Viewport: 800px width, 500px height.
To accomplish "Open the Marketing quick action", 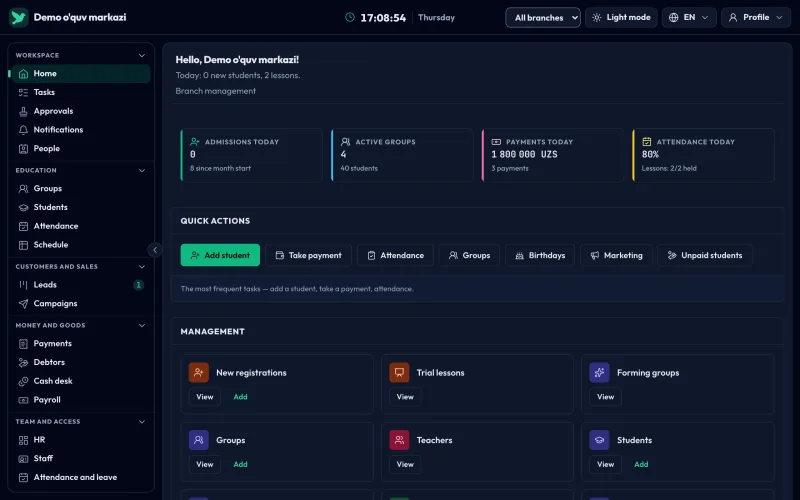I will (x=616, y=255).
